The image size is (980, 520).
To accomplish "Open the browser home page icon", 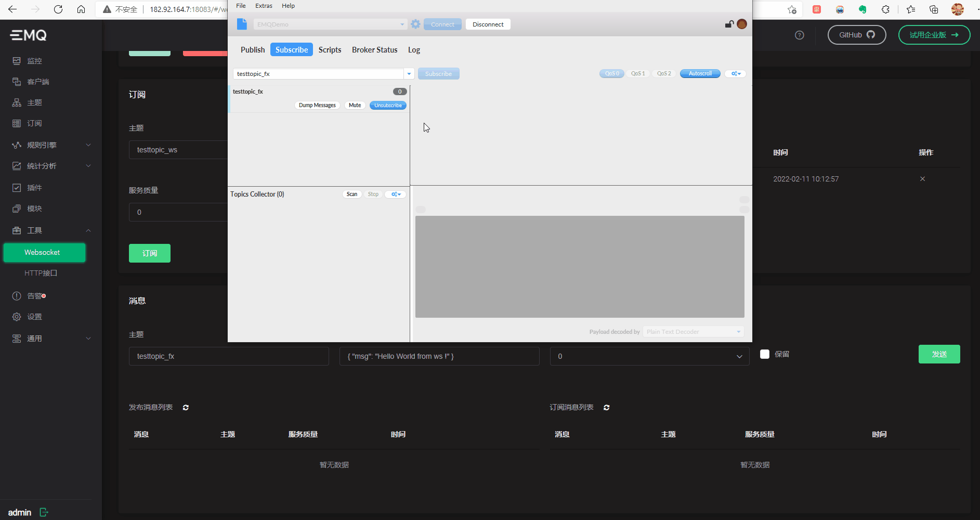I will [x=81, y=9].
